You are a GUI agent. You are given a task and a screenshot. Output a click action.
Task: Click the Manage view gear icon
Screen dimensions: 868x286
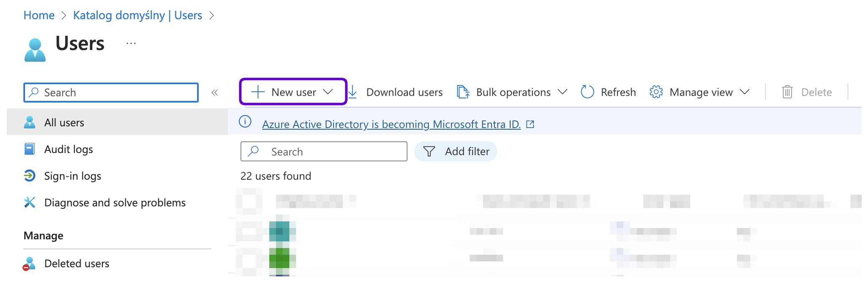[x=656, y=92]
